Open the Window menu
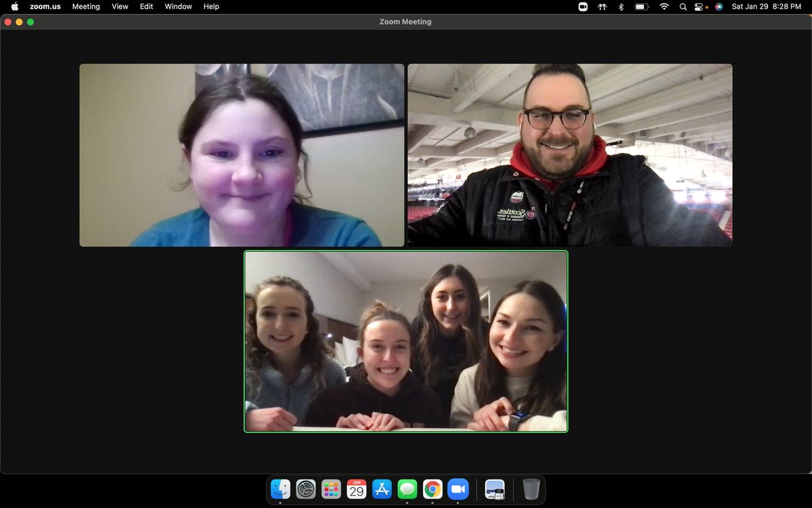The height and width of the screenshot is (508, 812). (179, 6)
